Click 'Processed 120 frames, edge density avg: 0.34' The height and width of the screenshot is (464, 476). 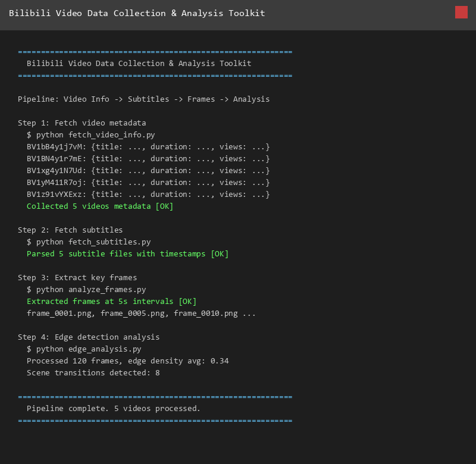[x=127, y=361]
